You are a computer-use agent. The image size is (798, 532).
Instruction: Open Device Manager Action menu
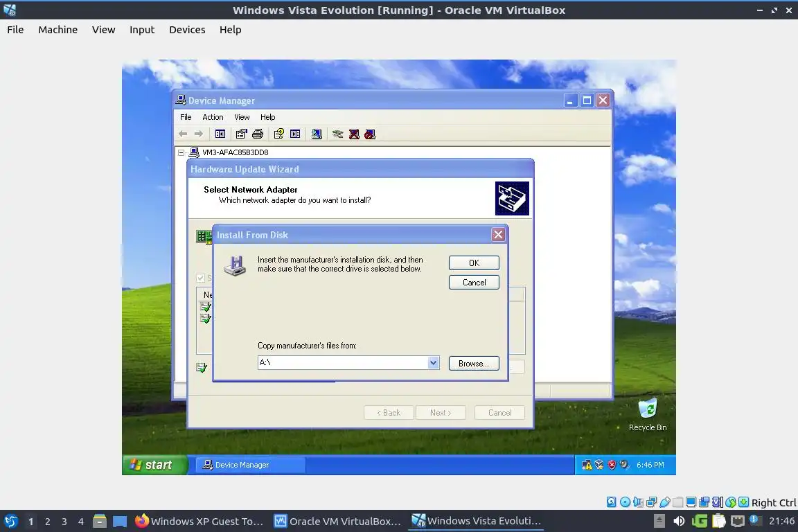213,117
